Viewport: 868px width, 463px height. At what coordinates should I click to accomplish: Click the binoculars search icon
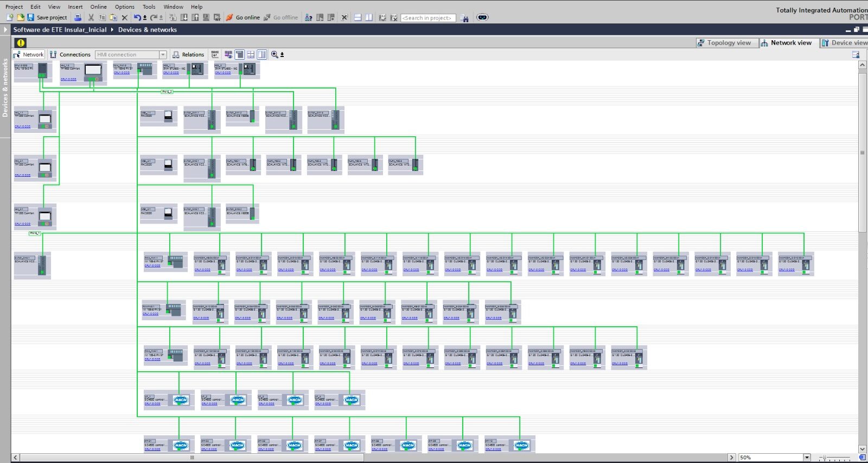[464, 18]
